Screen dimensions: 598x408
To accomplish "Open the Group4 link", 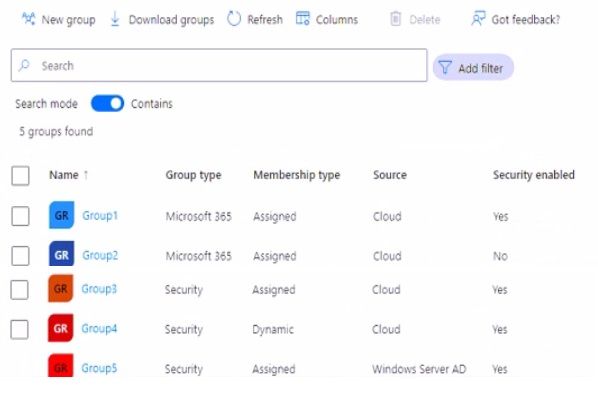I will 99,328.
